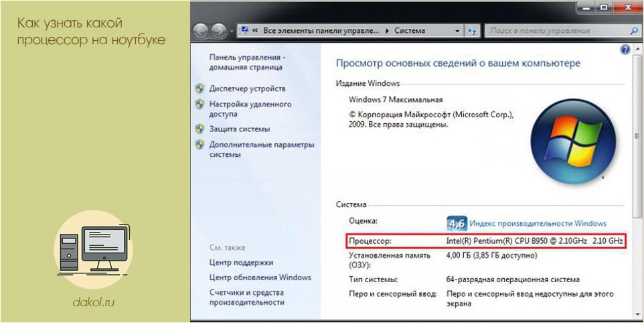Click the 'Оценка:' label

pos(363,220)
